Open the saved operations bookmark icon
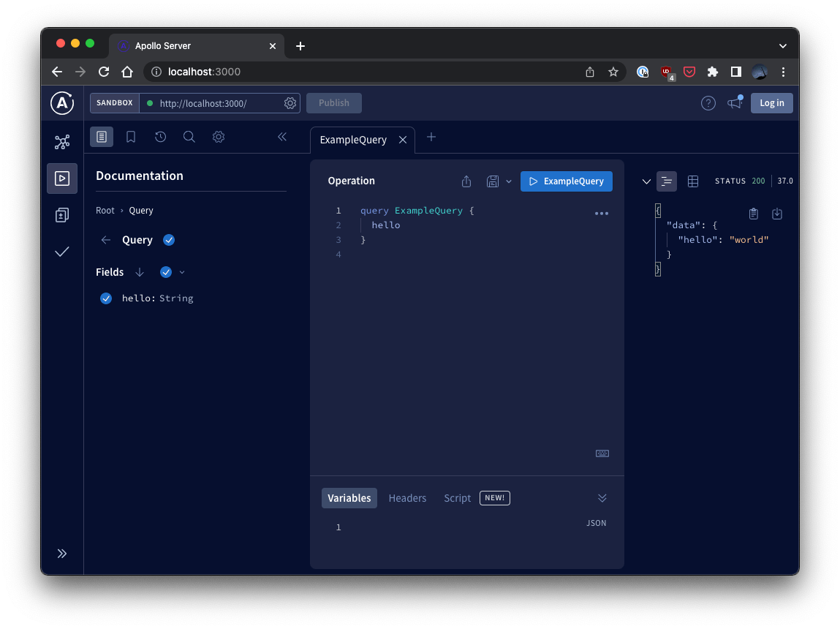The image size is (840, 629). (131, 138)
